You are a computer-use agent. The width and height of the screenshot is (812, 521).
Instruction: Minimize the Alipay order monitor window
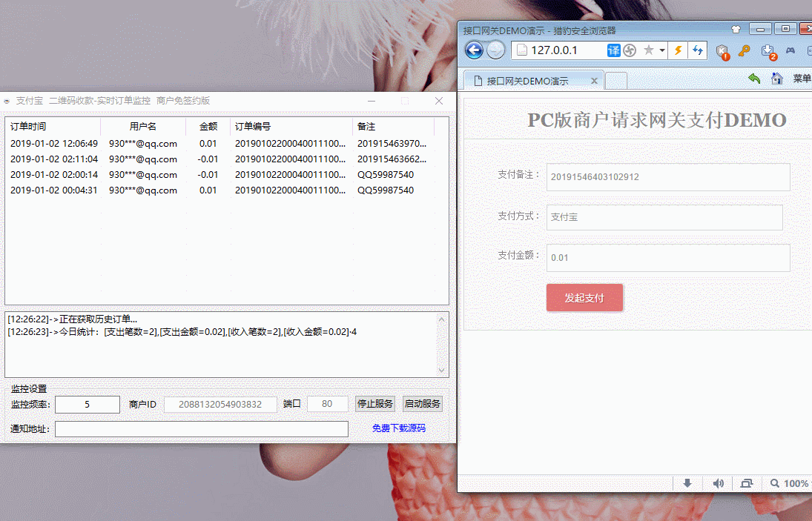(x=372, y=101)
